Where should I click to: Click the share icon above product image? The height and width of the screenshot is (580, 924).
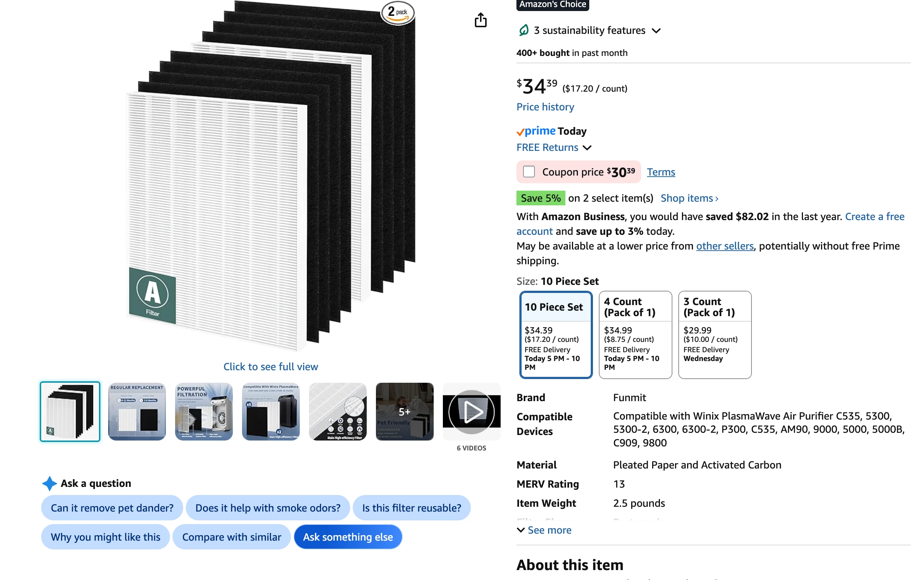480,20
